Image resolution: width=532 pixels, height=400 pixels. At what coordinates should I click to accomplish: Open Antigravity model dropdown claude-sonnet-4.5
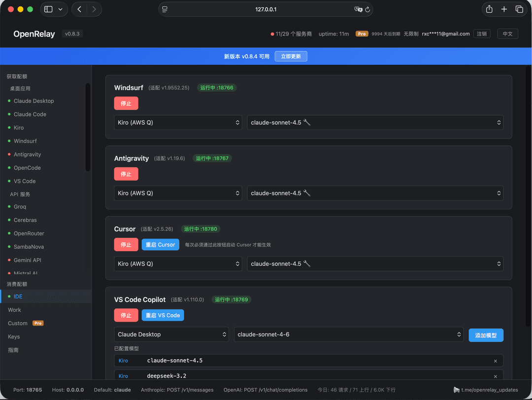tap(375, 193)
